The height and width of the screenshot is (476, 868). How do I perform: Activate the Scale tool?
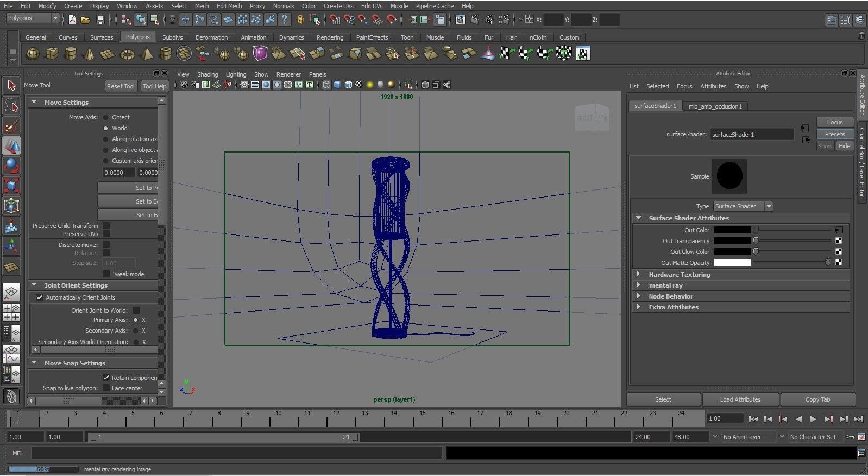[x=11, y=186]
